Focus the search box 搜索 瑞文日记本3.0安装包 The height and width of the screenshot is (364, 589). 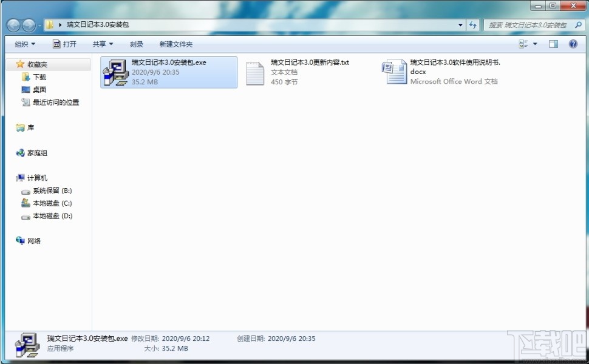(x=528, y=25)
